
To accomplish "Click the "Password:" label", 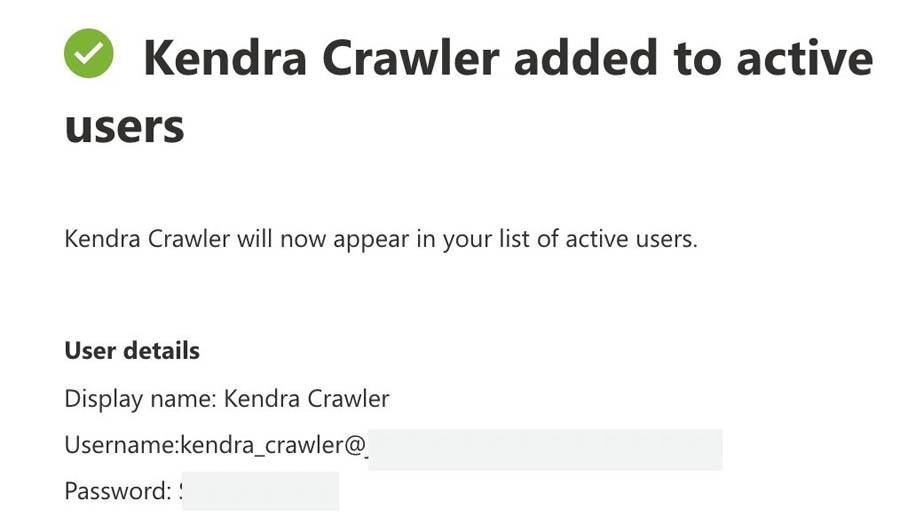I will click(118, 491).
